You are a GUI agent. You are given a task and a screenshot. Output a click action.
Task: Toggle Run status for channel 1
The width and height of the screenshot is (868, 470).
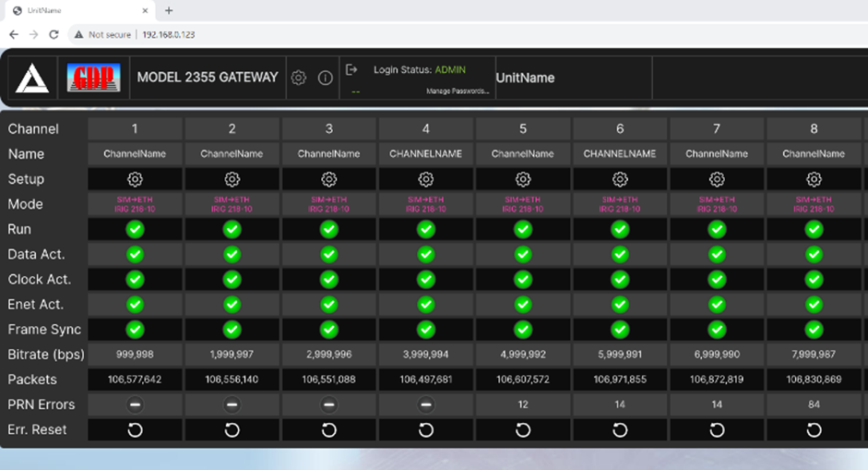tap(135, 229)
